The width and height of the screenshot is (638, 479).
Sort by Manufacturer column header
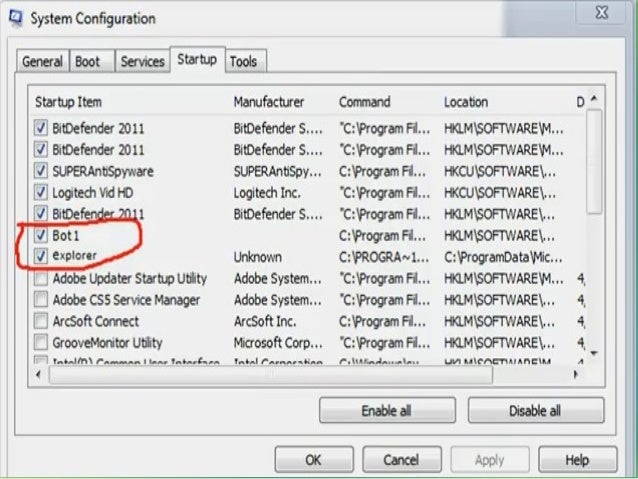coord(269,102)
